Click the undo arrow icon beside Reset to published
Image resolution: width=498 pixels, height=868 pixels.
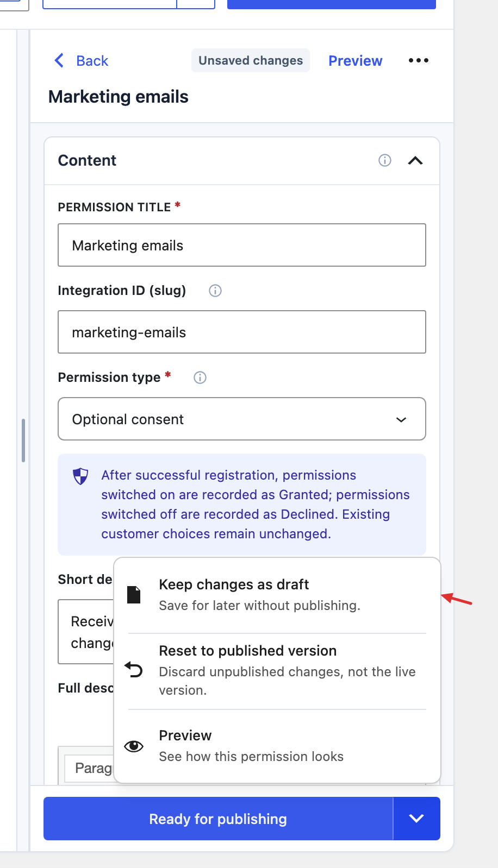tap(134, 670)
